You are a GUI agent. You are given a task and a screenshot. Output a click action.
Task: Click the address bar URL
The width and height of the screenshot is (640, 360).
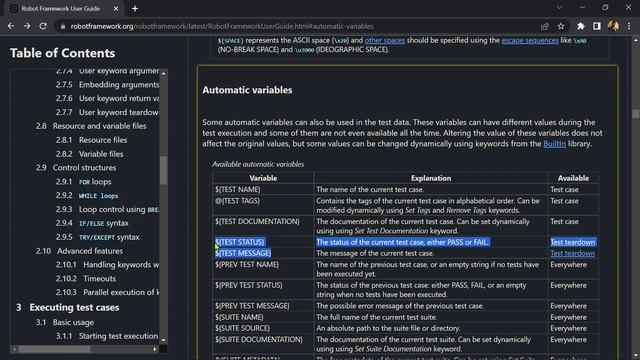pos(222,27)
